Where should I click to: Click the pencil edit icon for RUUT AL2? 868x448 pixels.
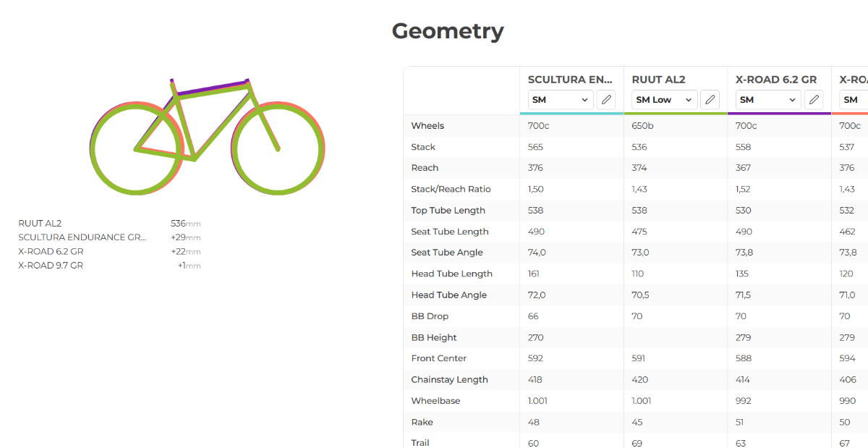pyautogui.click(x=710, y=100)
